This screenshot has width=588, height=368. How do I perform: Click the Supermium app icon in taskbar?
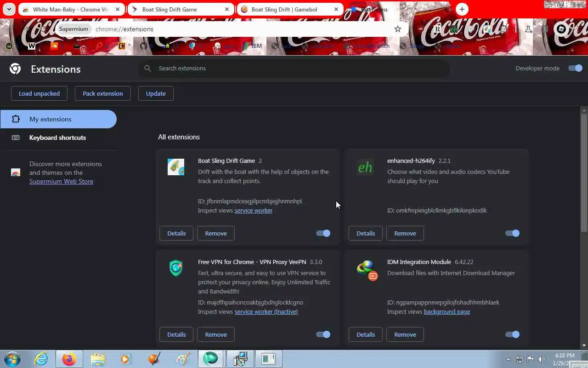point(211,359)
